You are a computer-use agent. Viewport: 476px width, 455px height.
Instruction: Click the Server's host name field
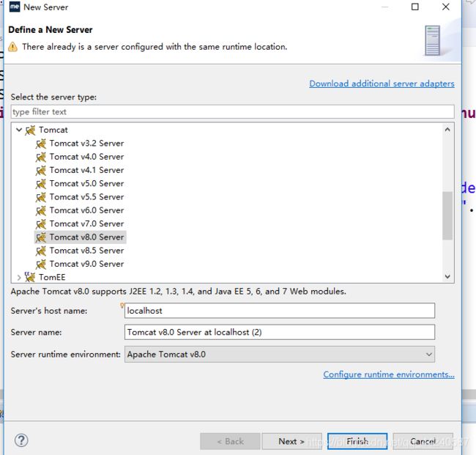(x=280, y=311)
